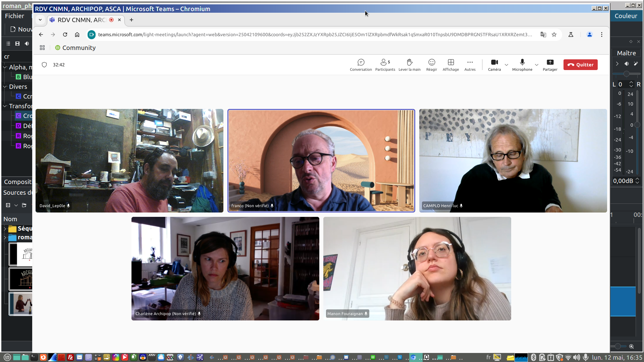The width and height of the screenshot is (644, 362).
Task: Expand the Caméra options dropdown arrow
Action: 506,65
